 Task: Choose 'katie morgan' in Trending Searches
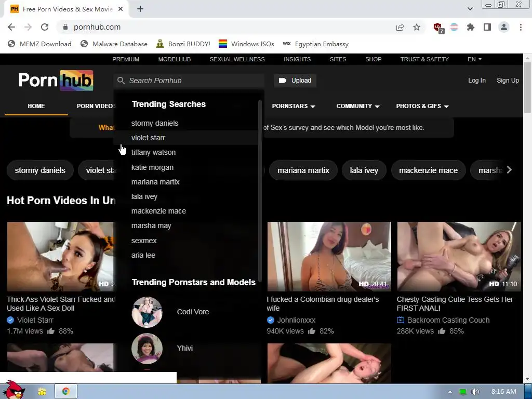[186, 167]
